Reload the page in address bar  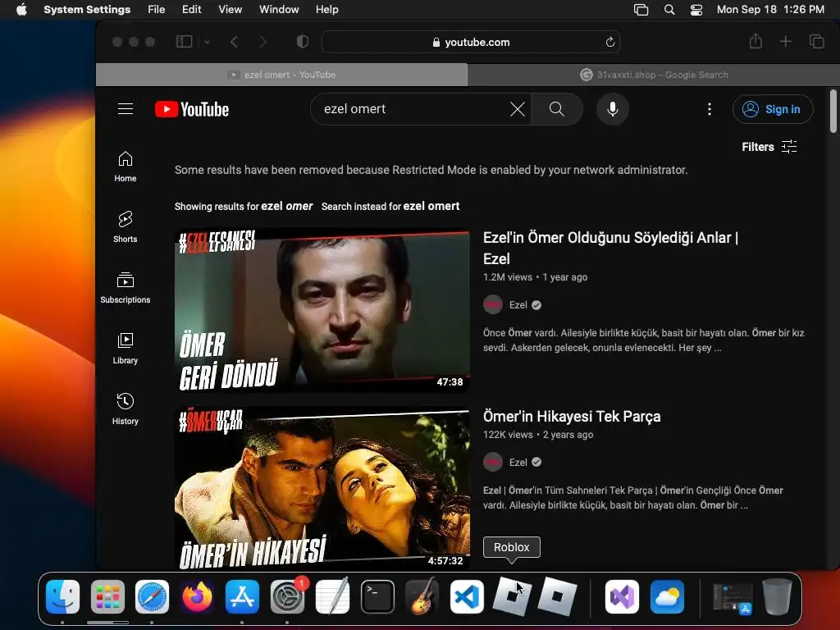click(x=610, y=42)
